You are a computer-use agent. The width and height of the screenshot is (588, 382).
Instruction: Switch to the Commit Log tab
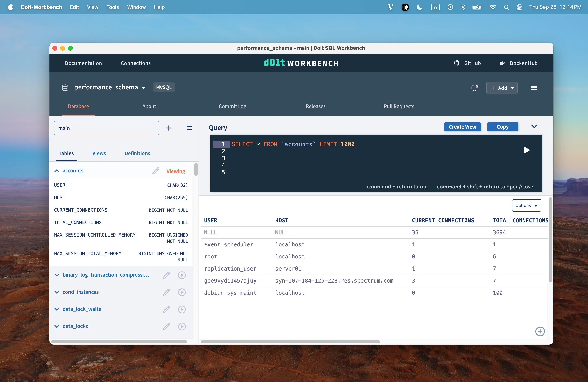232,106
